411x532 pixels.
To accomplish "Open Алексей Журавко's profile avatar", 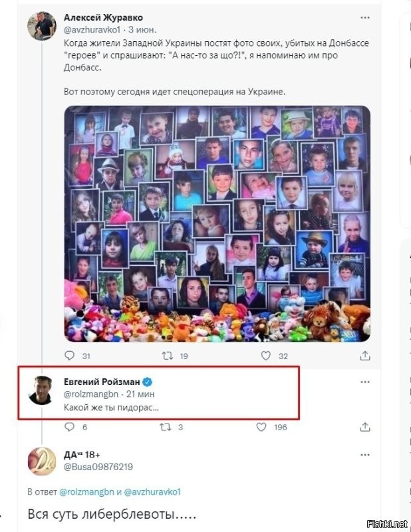I will 42,26.
